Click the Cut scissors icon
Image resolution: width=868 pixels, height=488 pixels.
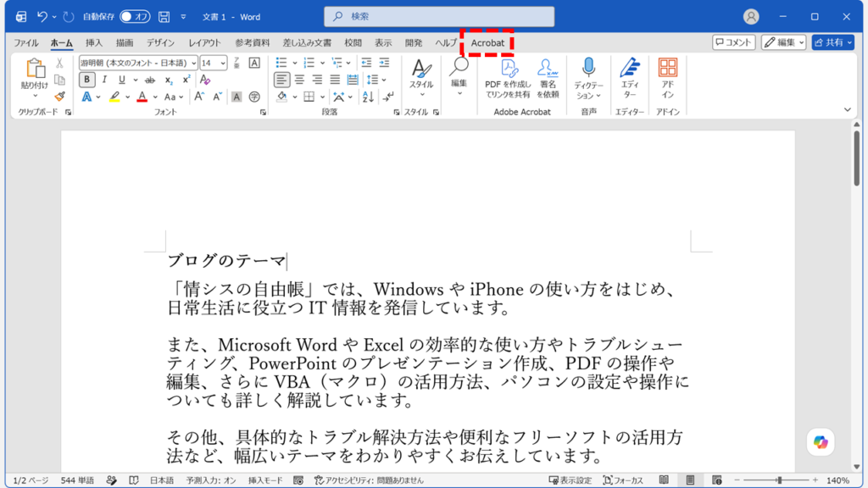(60, 63)
